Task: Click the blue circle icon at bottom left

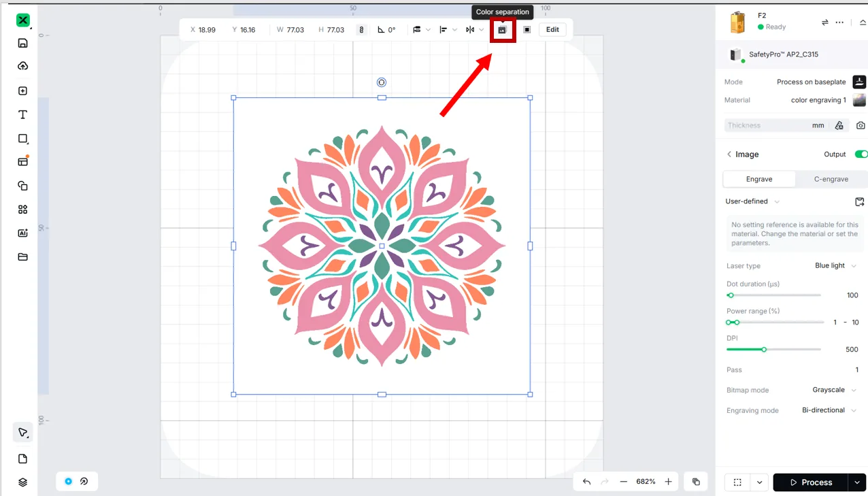Action: click(68, 481)
